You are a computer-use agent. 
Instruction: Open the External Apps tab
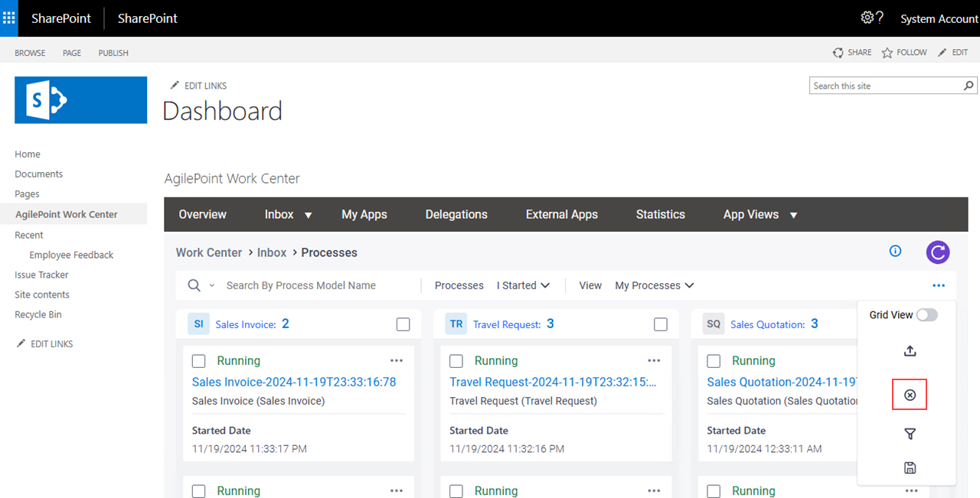562,214
